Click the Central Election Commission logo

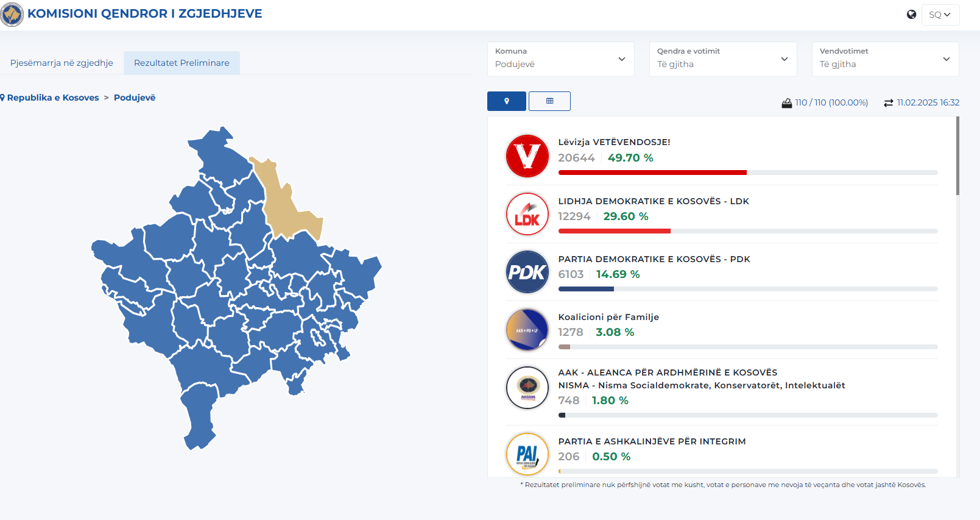click(x=12, y=14)
